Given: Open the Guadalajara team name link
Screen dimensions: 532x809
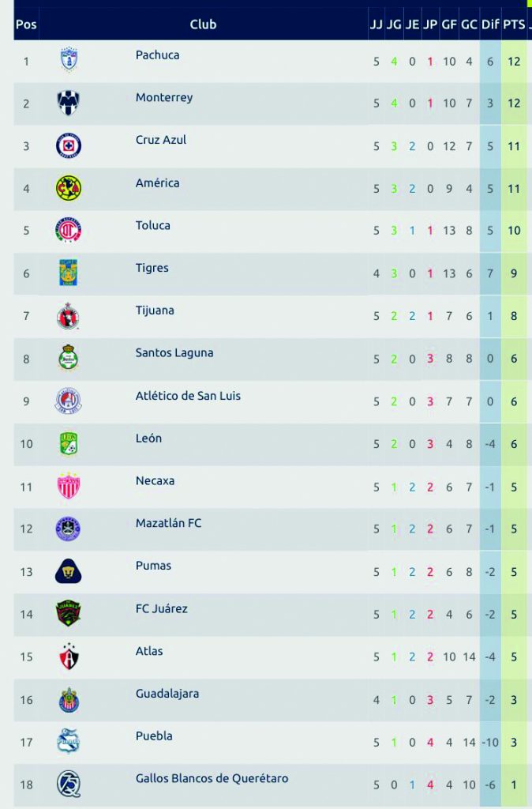Looking at the screenshot, I should tap(167, 694).
